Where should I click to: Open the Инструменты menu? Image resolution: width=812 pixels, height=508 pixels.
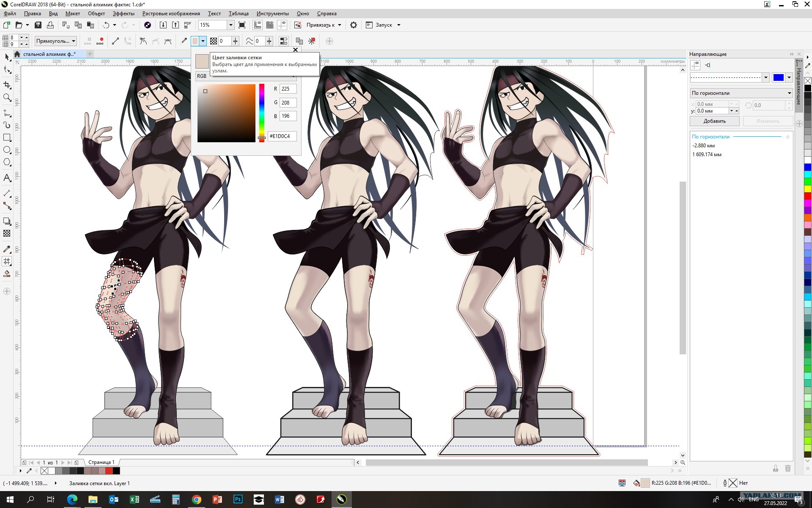[272, 14]
